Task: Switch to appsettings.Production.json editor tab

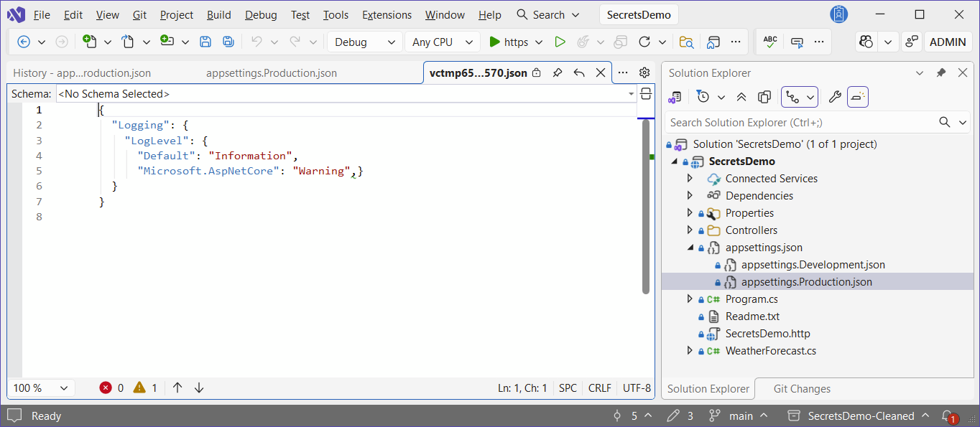Action: (x=272, y=73)
